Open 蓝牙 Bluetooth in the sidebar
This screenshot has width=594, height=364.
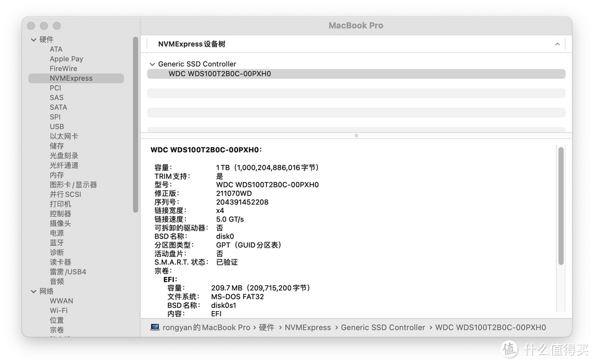point(57,243)
